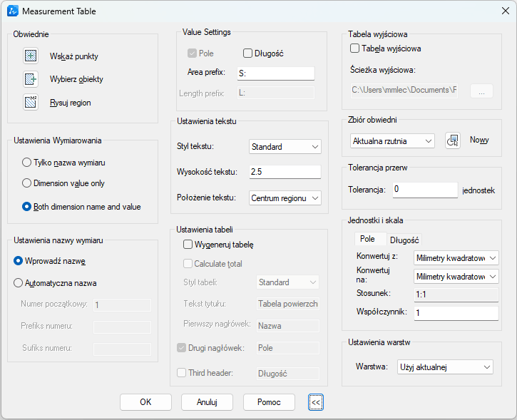This screenshot has height=420, width=517.
Task: Click the Wskaż punkty icon button
Action: click(31, 56)
